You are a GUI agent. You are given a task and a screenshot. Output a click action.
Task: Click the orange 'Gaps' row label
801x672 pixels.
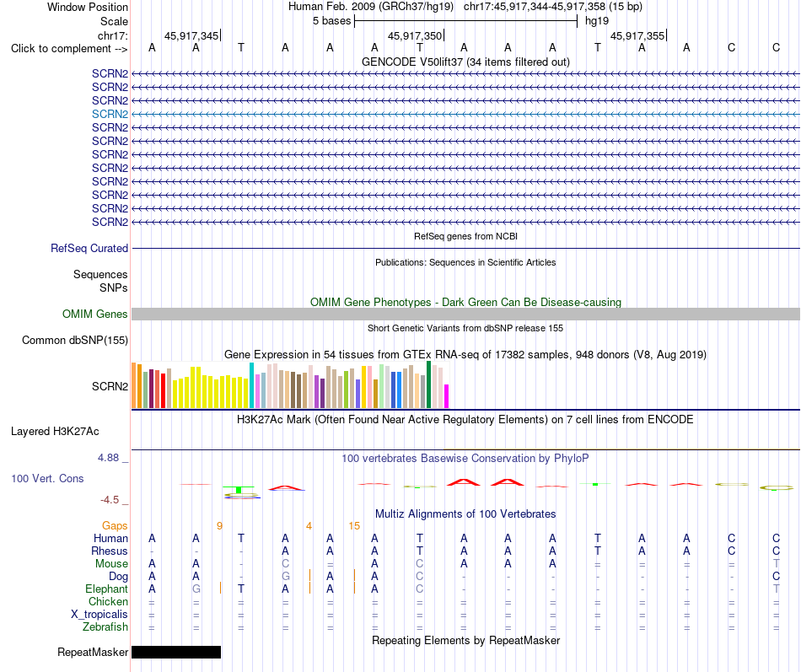tap(115, 525)
